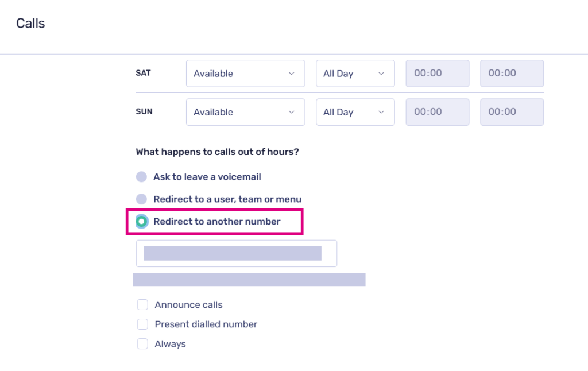
Task: Click chevron arrow in SUN Available dropdown
Action: pos(291,112)
